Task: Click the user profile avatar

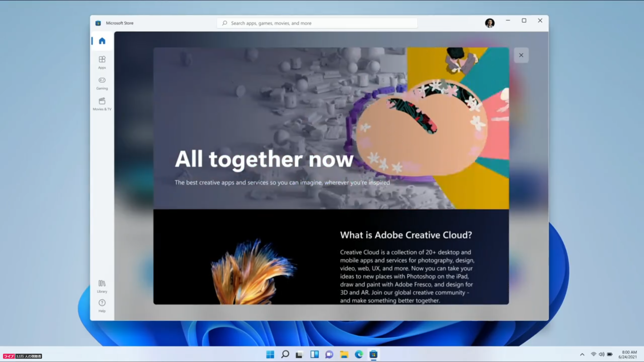Action: pyautogui.click(x=490, y=23)
